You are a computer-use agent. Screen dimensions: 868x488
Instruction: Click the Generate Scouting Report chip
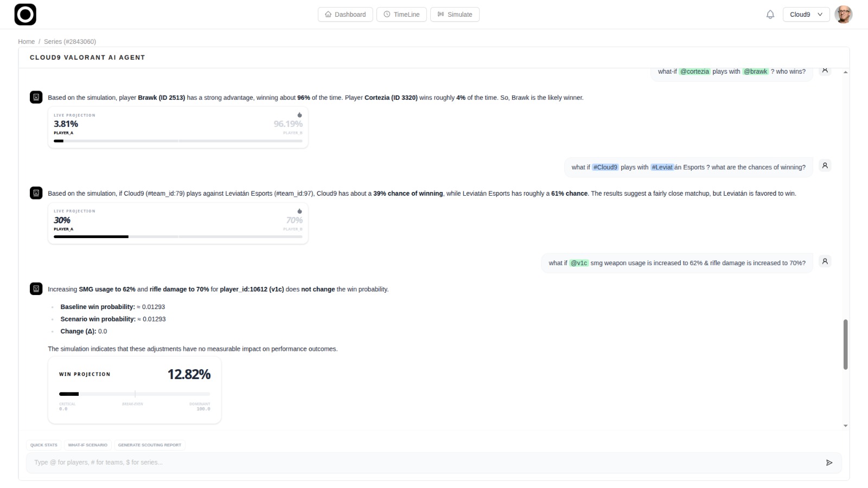point(150,445)
